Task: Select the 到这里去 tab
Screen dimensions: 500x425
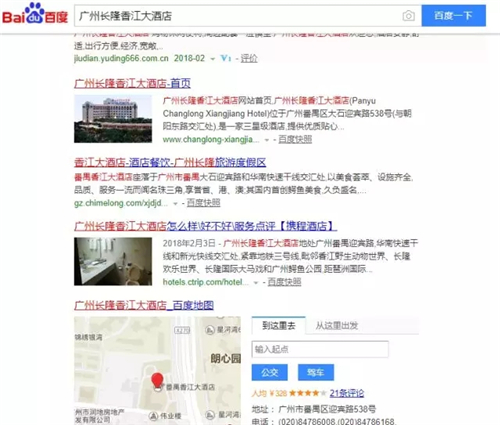Action: pyautogui.click(x=279, y=325)
